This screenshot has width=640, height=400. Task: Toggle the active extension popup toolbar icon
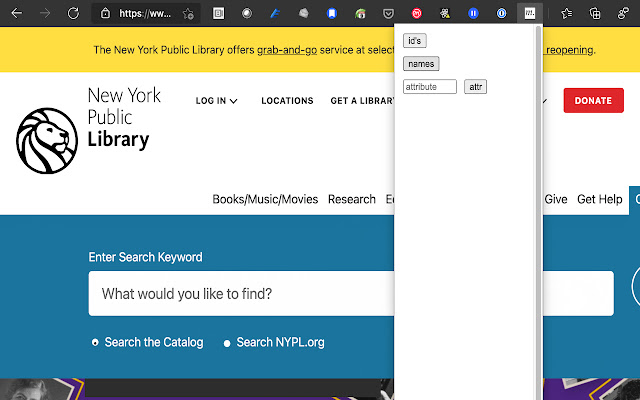[x=530, y=13]
